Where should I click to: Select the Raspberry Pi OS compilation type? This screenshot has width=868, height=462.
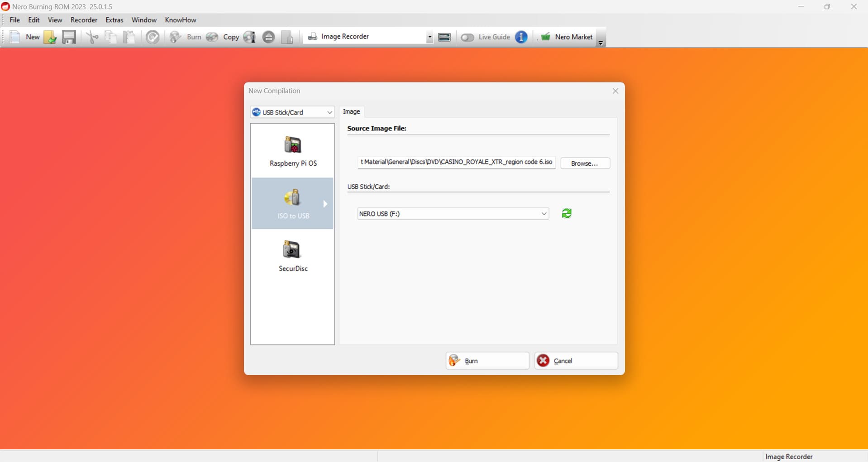coord(293,151)
